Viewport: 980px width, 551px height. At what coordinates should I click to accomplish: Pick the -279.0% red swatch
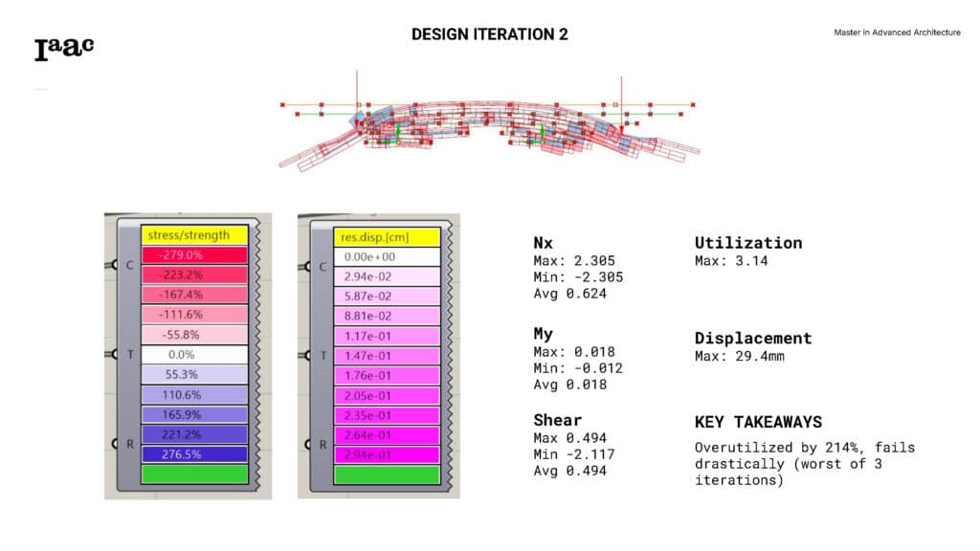click(194, 254)
